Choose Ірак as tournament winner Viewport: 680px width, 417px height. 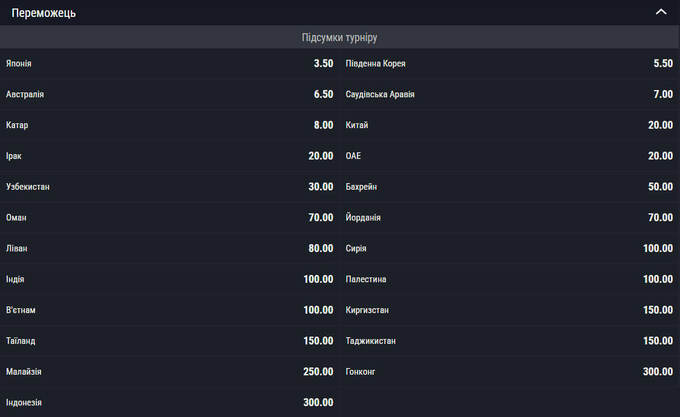click(x=169, y=156)
